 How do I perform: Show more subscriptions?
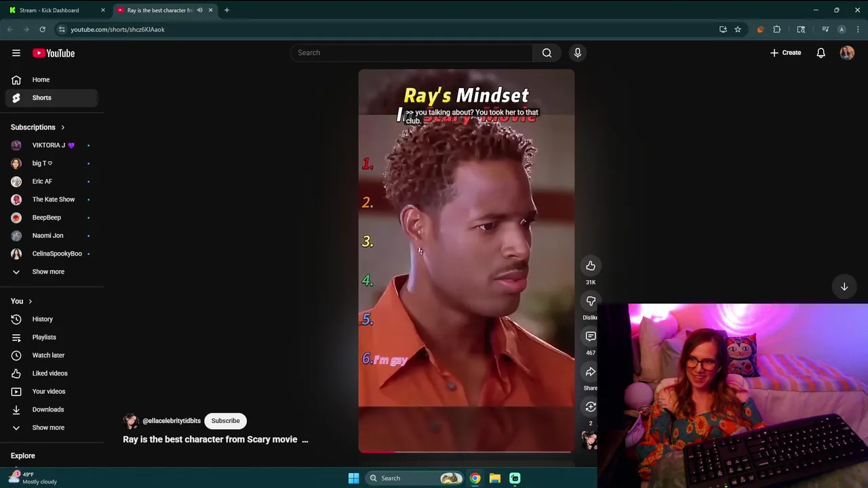tap(52, 272)
